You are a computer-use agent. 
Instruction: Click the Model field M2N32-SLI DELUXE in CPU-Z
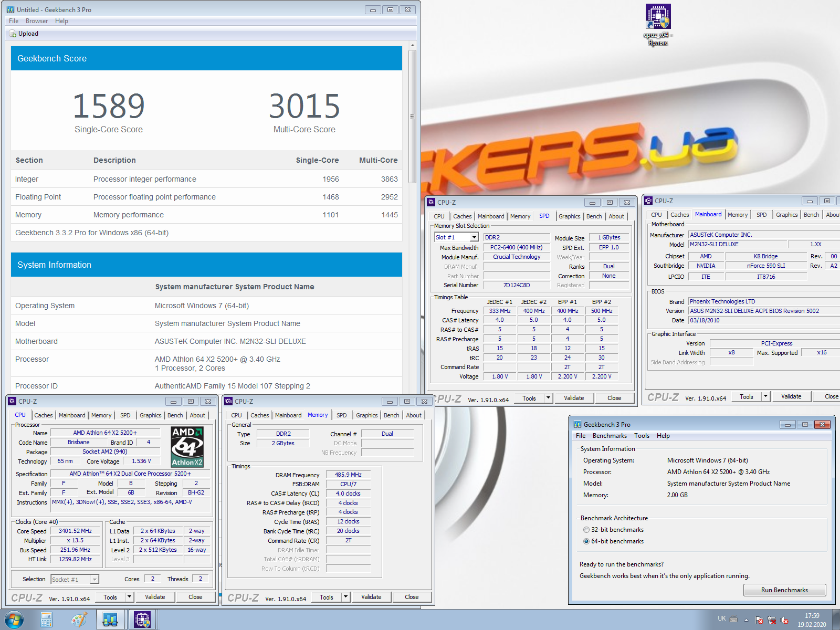click(x=738, y=244)
